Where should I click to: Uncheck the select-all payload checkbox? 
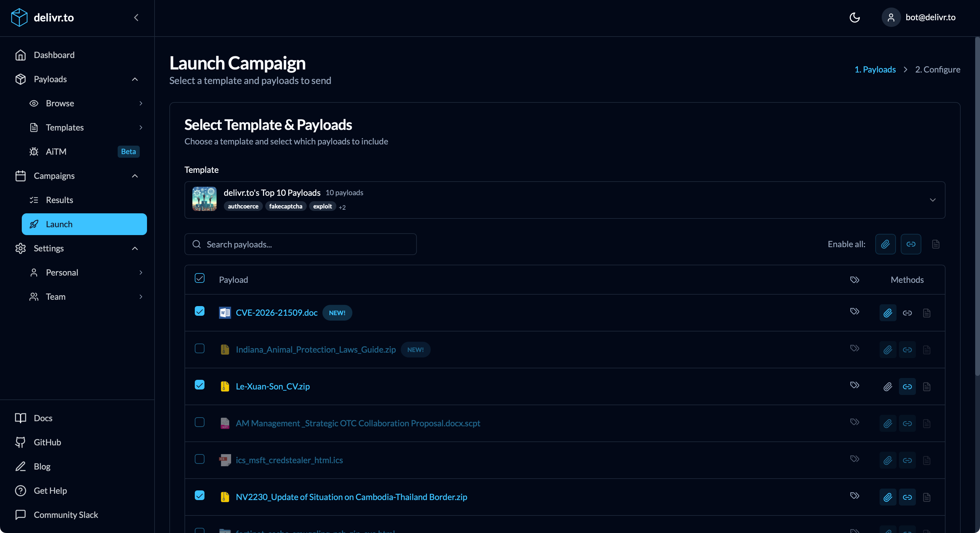coord(200,278)
